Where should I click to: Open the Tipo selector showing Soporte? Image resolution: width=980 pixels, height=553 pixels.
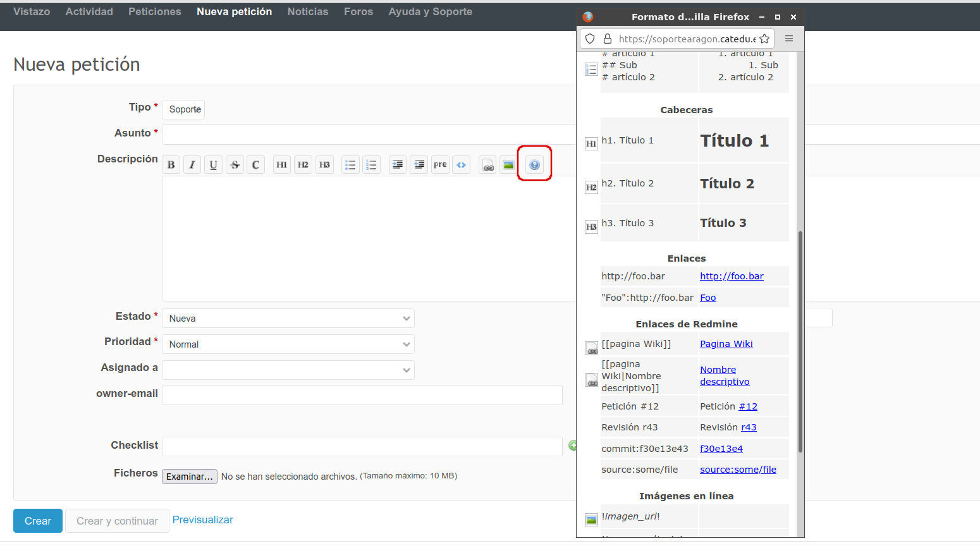pyautogui.click(x=183, y=109)
